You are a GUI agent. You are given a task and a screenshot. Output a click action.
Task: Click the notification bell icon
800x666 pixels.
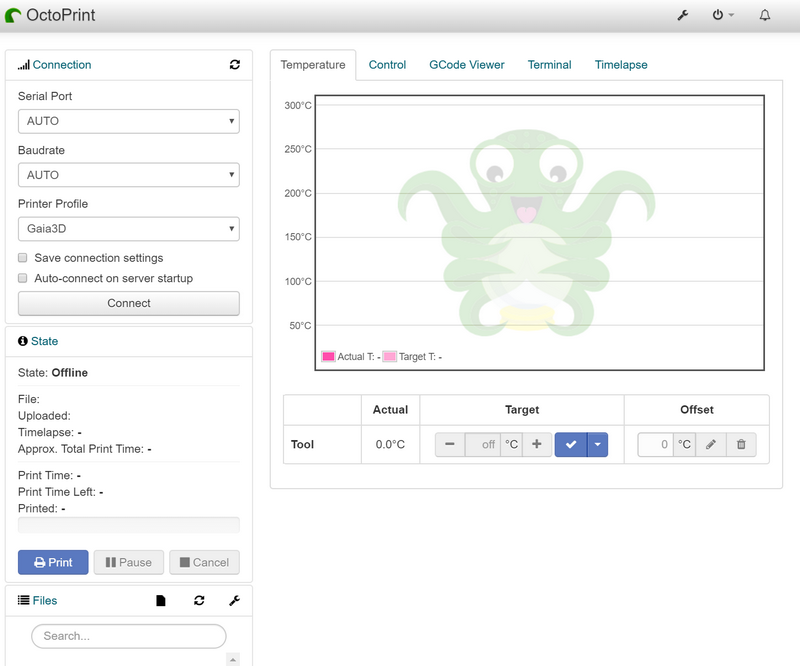[x=764, y=15]
